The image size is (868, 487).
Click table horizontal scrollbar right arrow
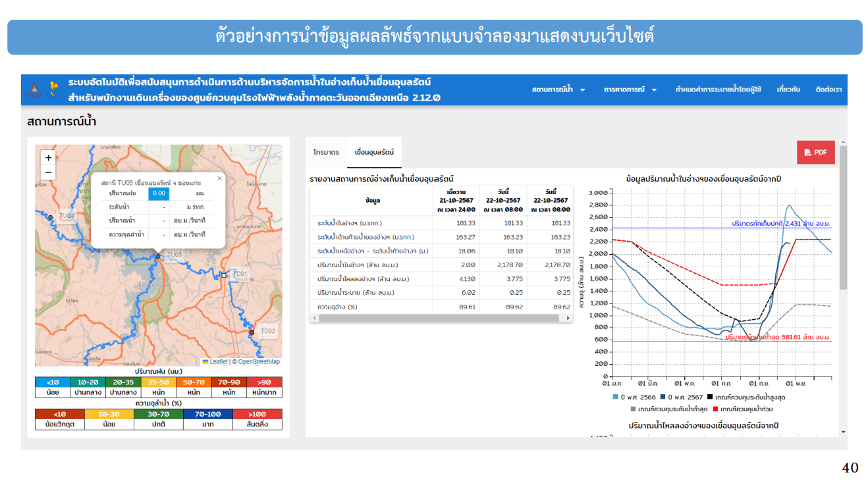click(x=568, y=318)
